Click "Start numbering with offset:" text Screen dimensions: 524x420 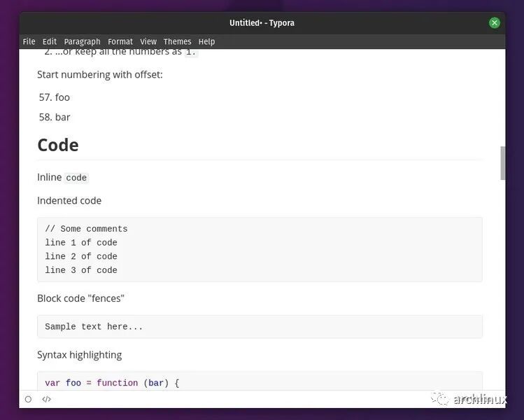(100, 75)
